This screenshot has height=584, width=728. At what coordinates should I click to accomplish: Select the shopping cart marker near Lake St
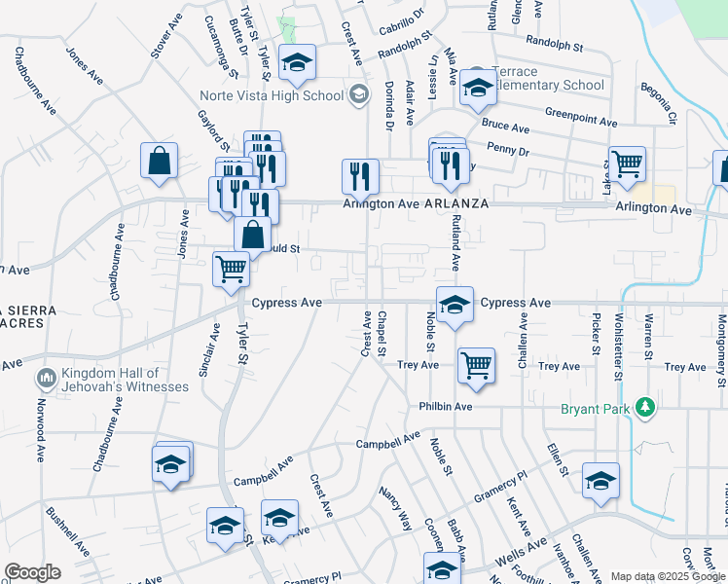pos(627,164)
